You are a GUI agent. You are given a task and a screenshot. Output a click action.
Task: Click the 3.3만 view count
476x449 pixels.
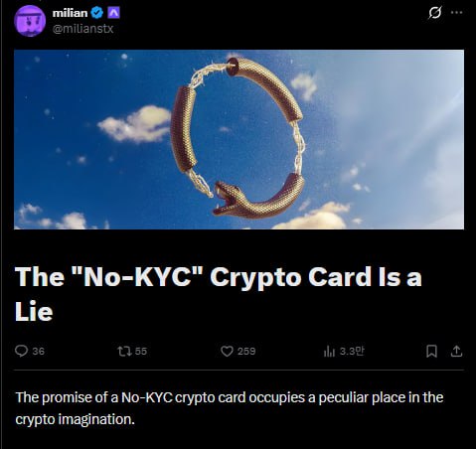352,351
